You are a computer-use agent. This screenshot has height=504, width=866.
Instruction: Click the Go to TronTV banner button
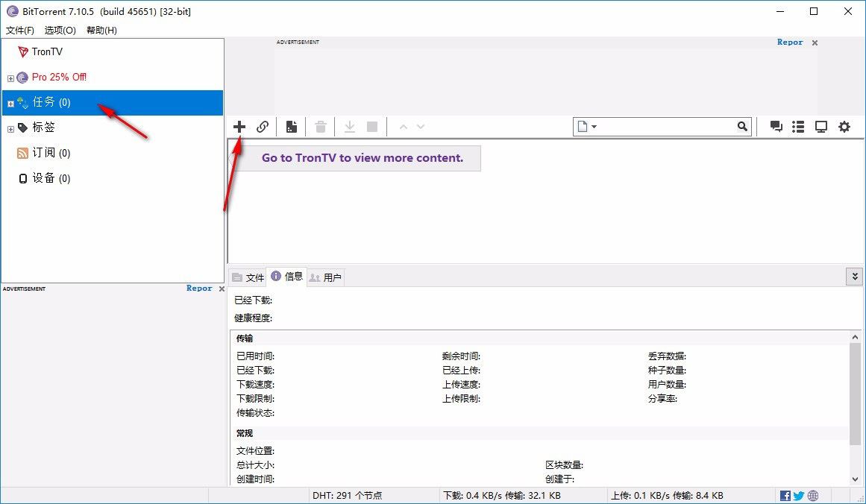coord(356,158)
